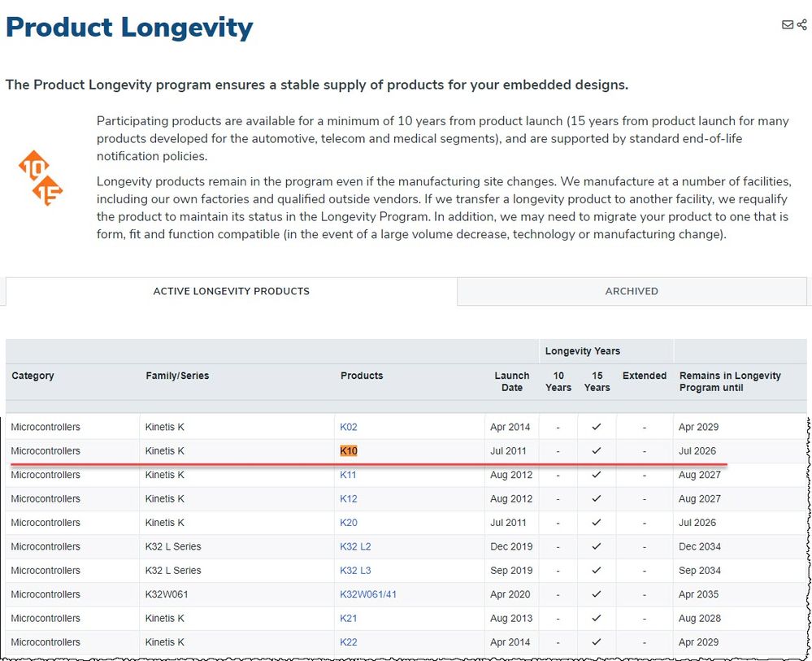812x661 pixels.
Task: Click the K21 product link
Action: point(348,619)
